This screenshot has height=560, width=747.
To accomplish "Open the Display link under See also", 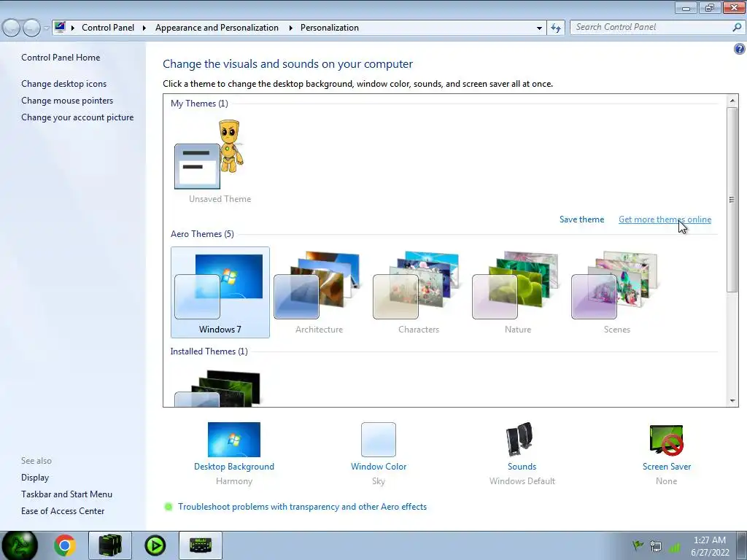I will coord(35,478).
